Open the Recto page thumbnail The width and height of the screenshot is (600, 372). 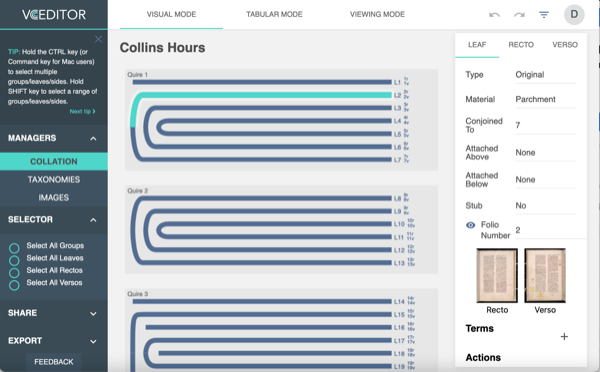click(497, 275)
